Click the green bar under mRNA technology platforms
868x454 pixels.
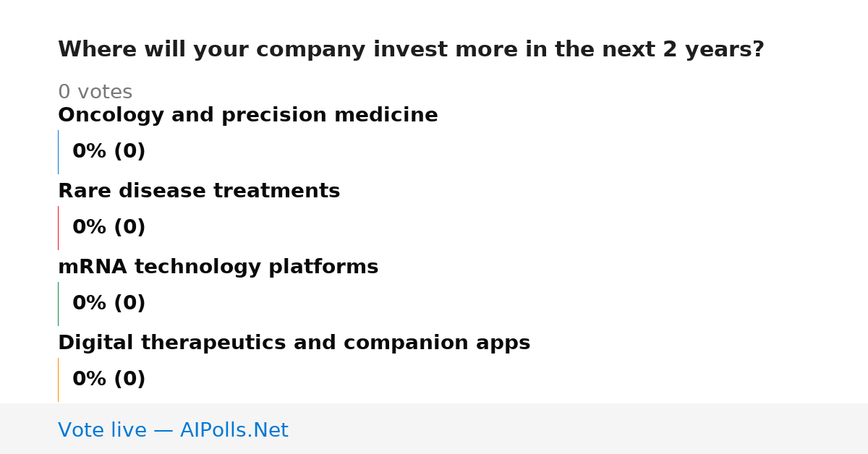tap(58, 304)
